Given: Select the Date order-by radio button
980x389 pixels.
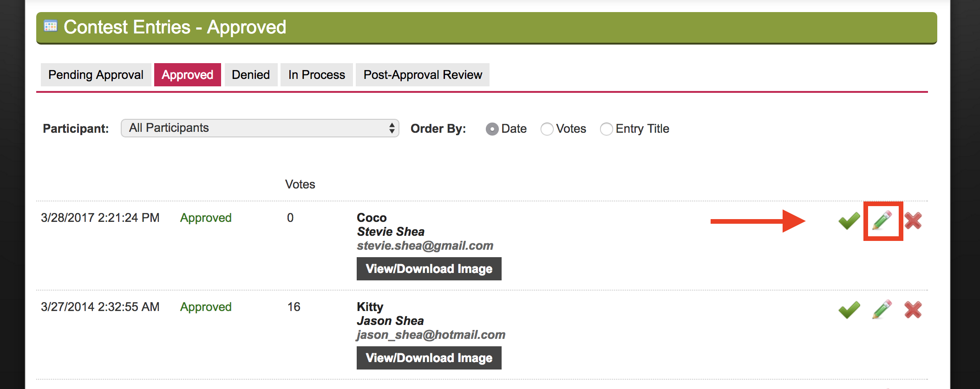Looking at the screenshot, I should pos(492,129).
